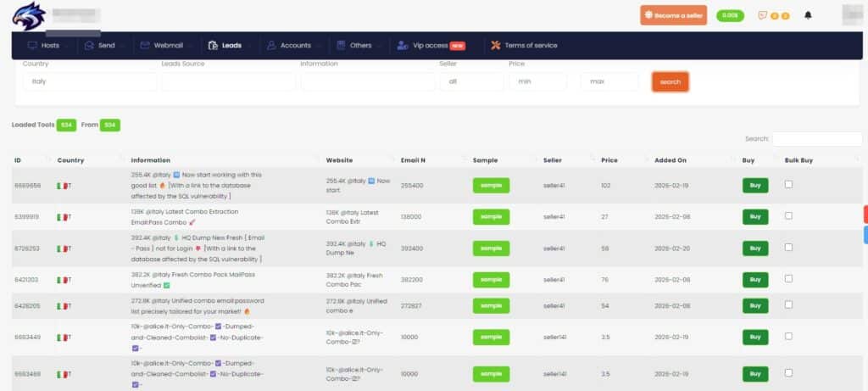Click the eagle logo in the header

(x=29, y=17)
